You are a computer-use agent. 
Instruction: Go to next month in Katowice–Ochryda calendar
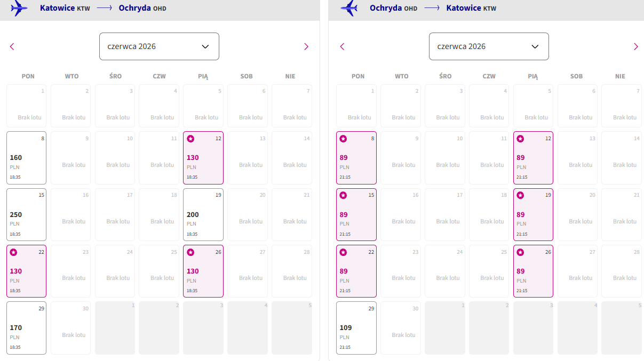pos(306,46)
